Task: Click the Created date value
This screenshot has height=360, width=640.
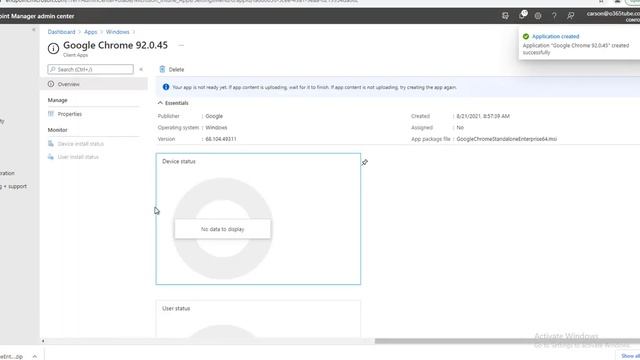Action: point(483,116)
